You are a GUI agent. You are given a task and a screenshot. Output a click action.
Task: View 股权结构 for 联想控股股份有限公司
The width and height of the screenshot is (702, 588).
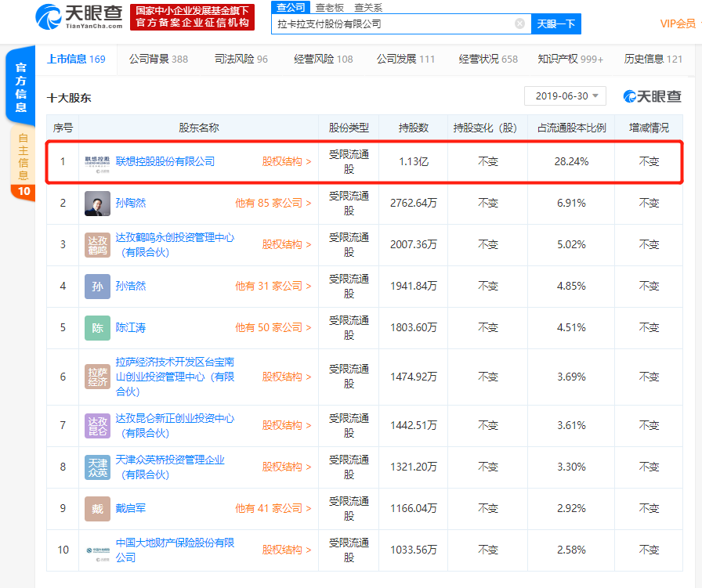(x=287, y=161)
